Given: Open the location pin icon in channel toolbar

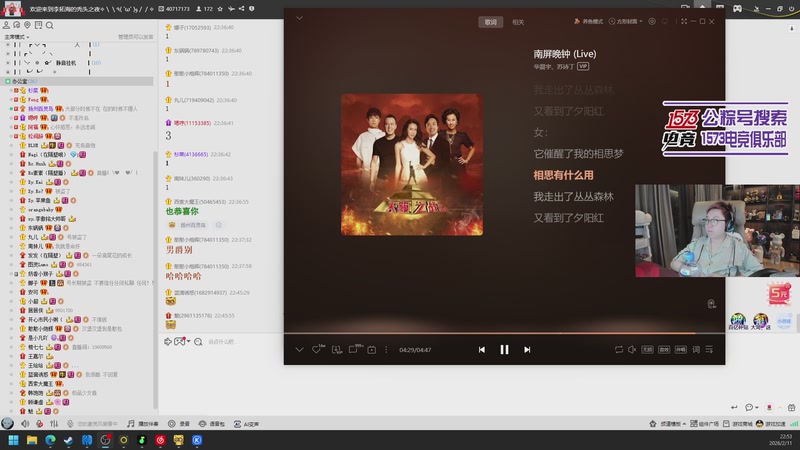Looking at the screenshot, I should coord(28,25).
